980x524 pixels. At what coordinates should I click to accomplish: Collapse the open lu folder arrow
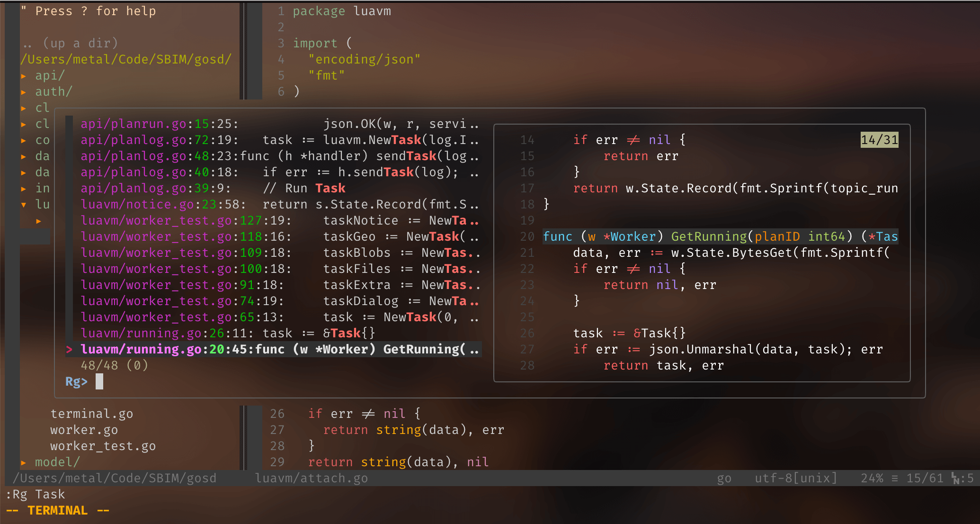(x=24, y=205)
